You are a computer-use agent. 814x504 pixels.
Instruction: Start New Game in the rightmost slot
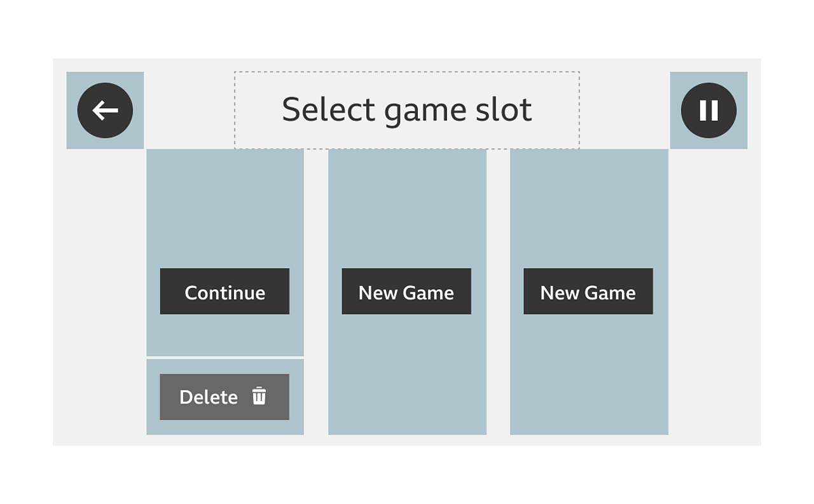(588, 292)
